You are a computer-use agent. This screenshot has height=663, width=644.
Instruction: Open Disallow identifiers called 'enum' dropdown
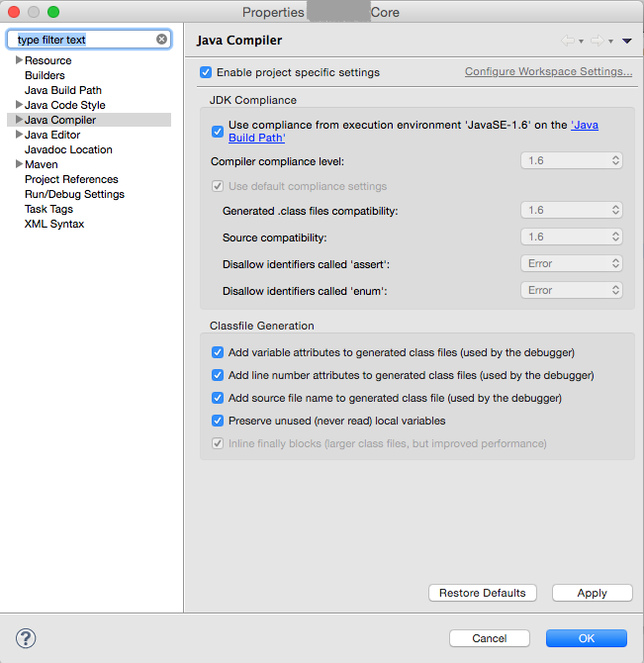(x=572, y=290)
